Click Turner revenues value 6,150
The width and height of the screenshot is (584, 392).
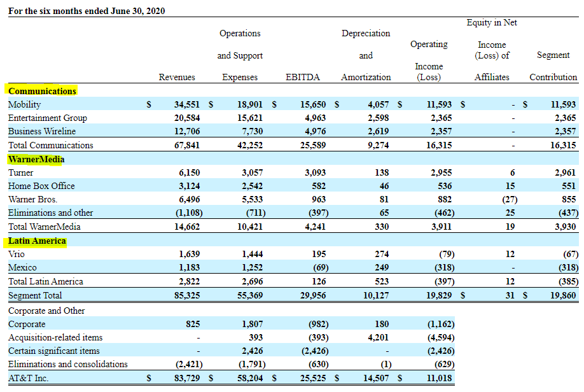click(x=189, y=172)
